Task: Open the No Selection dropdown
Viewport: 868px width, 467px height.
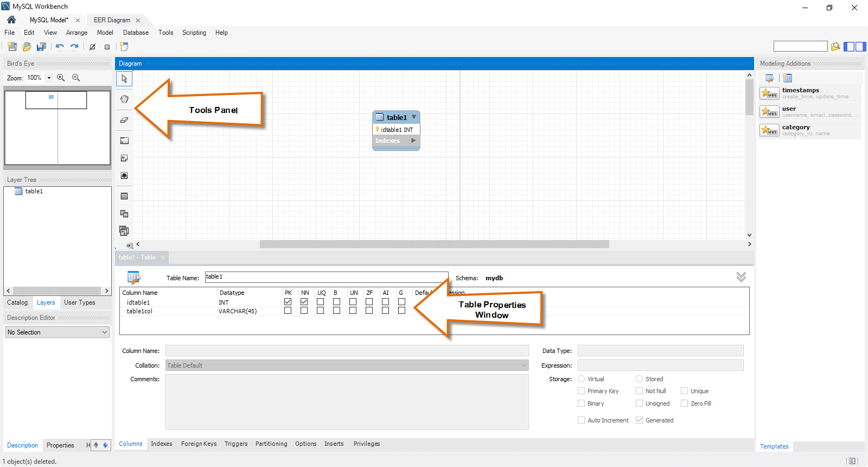Action: coord(58,332)
